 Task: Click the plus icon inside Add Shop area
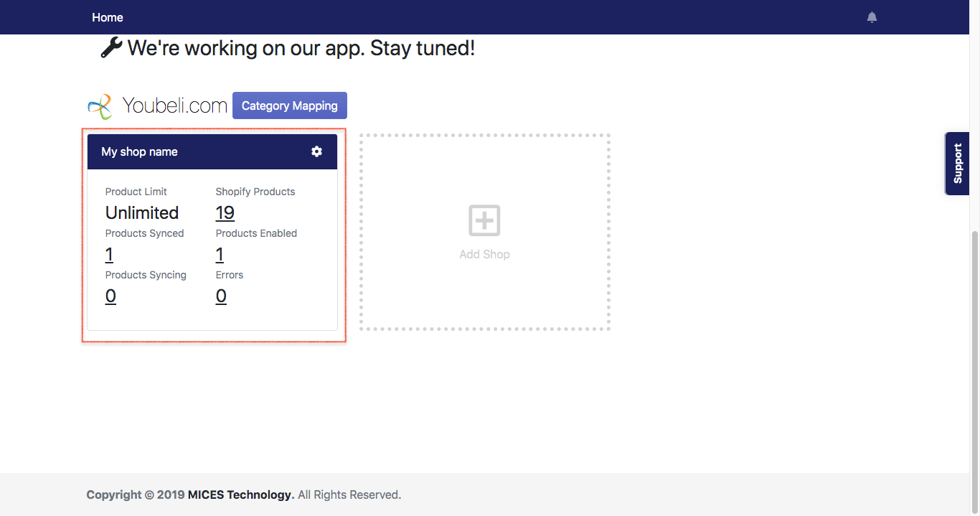tap(484, 219)
